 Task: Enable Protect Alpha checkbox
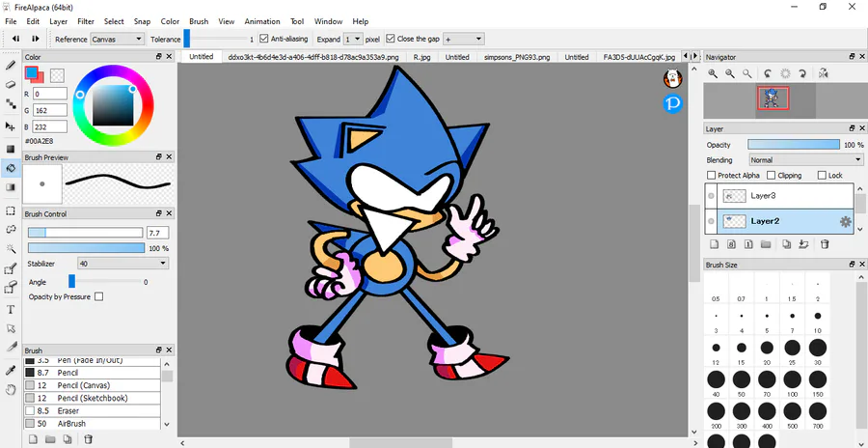click(712, 175)
